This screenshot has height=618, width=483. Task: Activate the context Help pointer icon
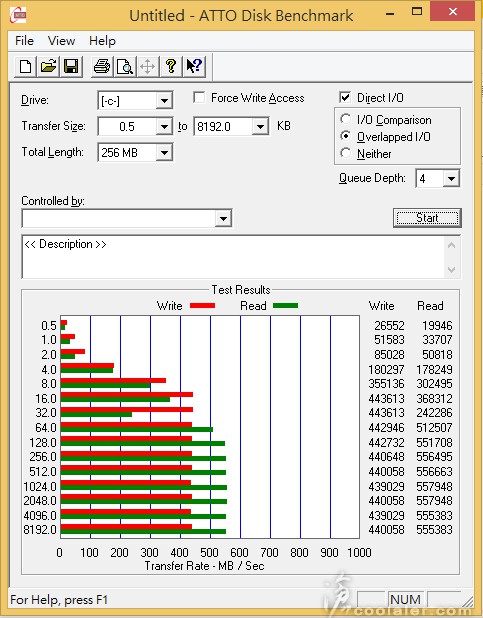click(194, 66)
